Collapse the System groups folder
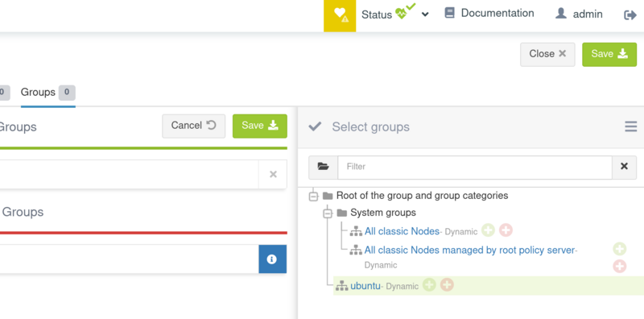The width and height of the screenshot is (644, 319). click(x=328, y=213)
